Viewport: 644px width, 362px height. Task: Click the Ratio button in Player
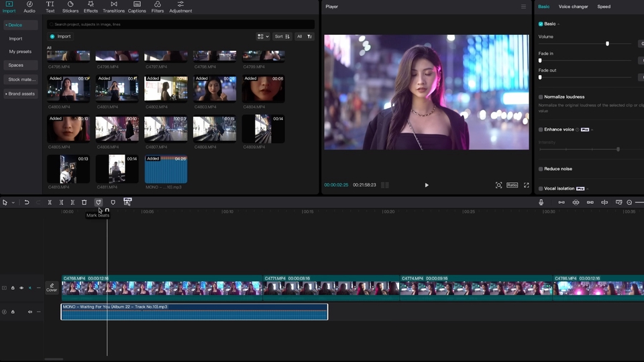click(x=512, y=185)
